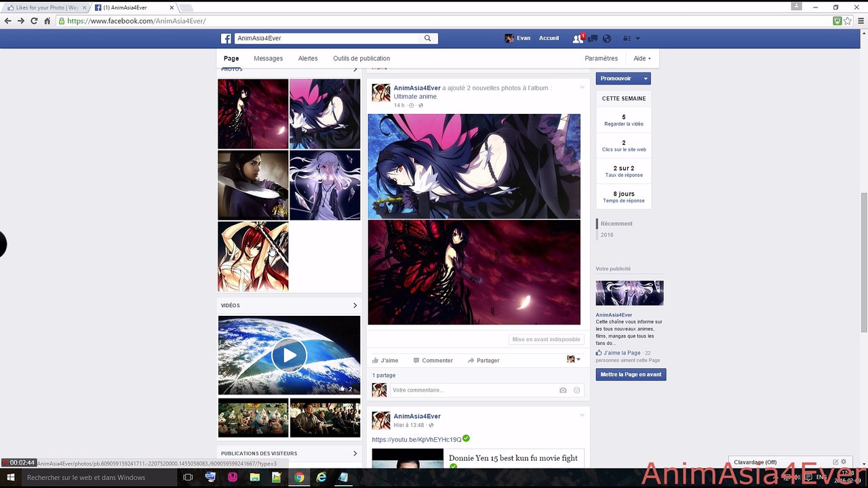Open options chevron on Hier à 13:48 post
The width and height of the screenshot is (868, 488).
582,415
